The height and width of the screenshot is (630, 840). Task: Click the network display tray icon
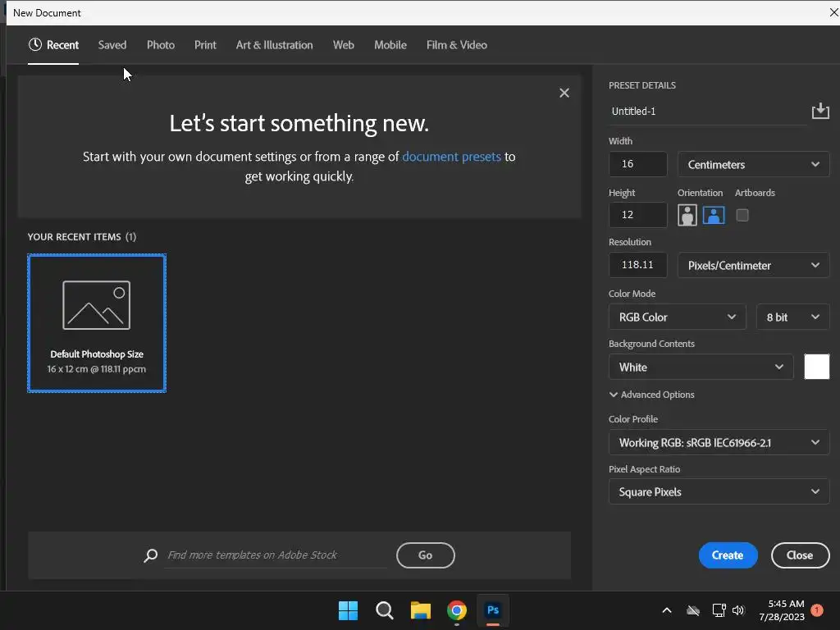point(719,610)
